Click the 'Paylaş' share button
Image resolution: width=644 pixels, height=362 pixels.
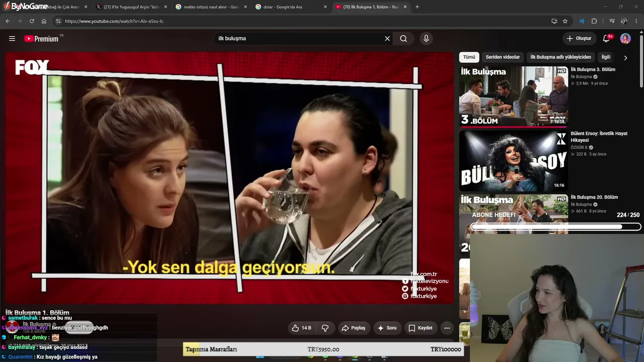pyautogui.click(x=353, y=328)
